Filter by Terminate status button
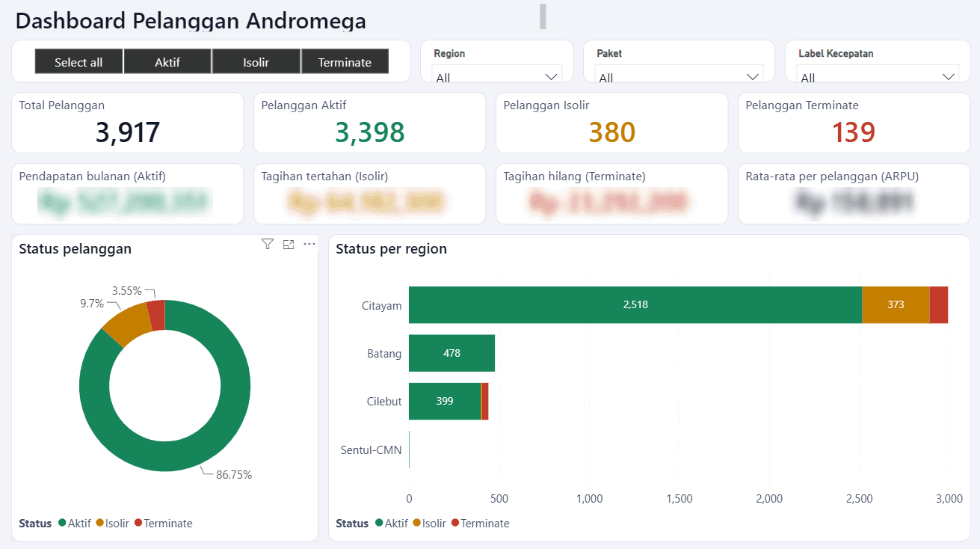This screenshot has width=980, height=549. [345, 62]
